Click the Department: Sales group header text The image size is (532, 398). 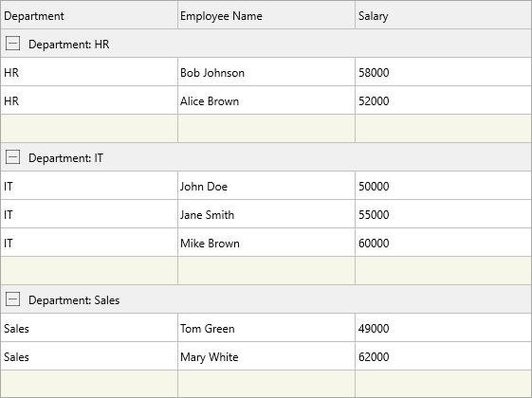(x=74, y=300)
